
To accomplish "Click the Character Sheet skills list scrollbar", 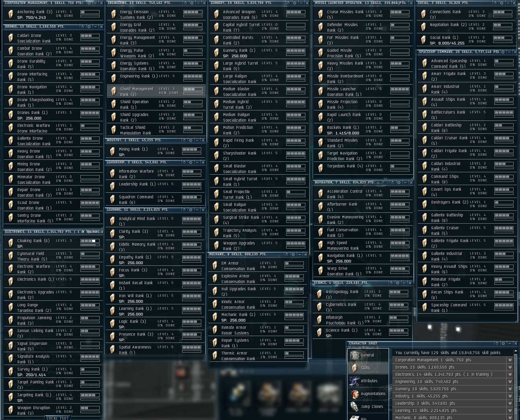I will 516,387.
